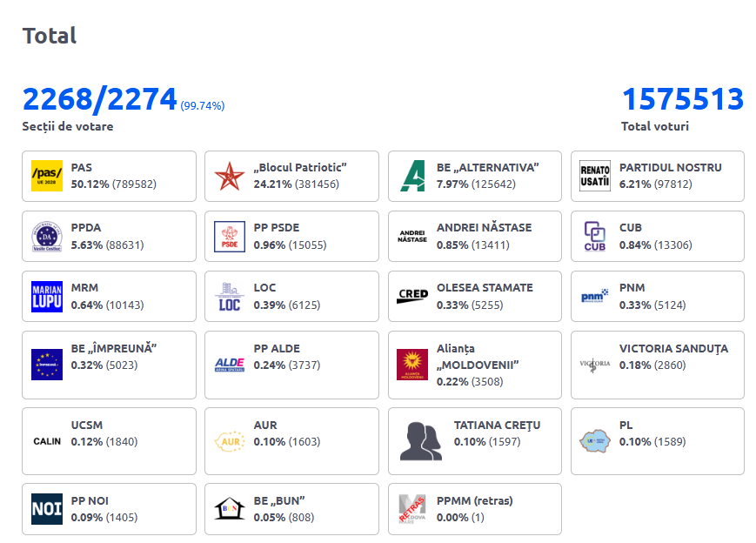756x543 pixels.
Task: Open the PAS result card label
Action: tap(82, 167)
